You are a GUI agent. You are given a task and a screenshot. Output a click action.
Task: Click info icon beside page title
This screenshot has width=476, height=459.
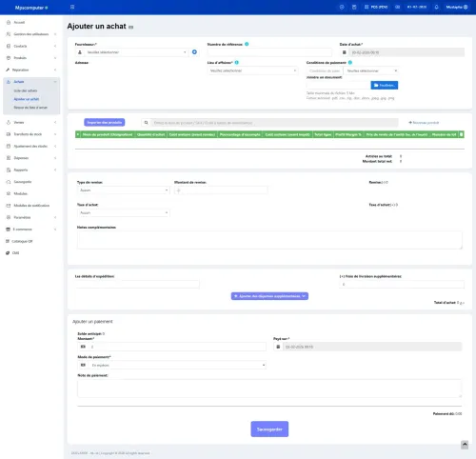coord(130,28)
